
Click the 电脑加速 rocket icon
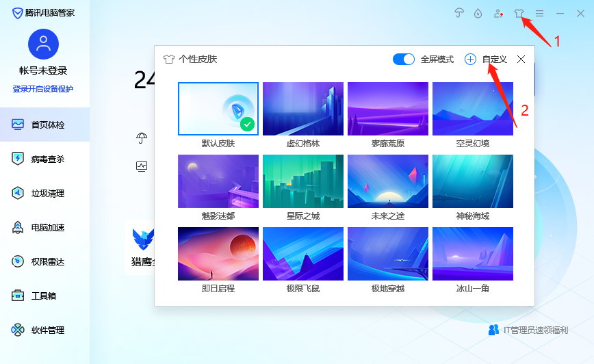click(18, 227)
